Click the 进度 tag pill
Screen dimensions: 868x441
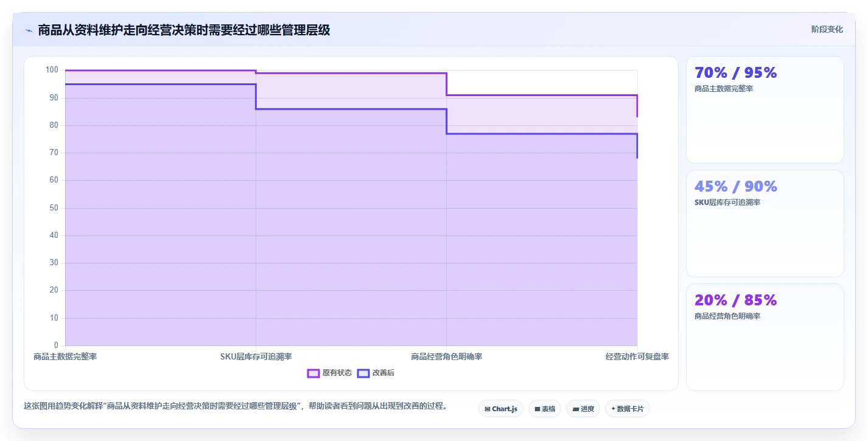point(583,409)
